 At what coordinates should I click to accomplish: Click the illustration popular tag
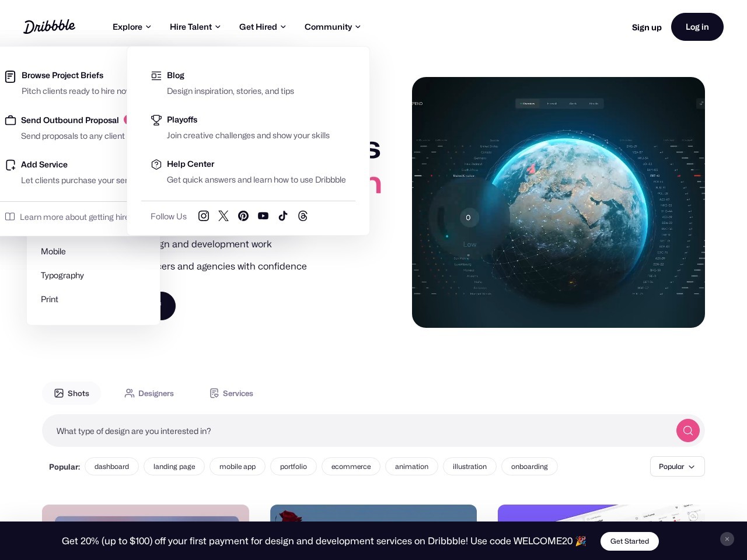tap(470, 467)
